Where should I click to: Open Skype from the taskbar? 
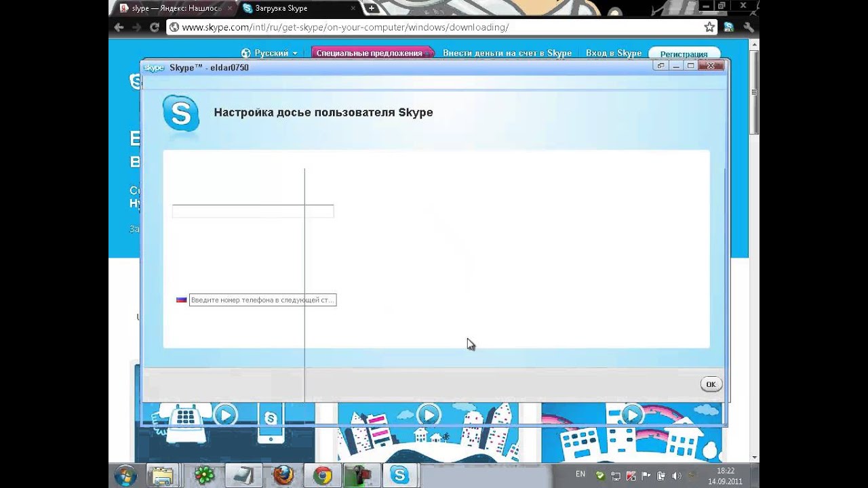(400, 475)
